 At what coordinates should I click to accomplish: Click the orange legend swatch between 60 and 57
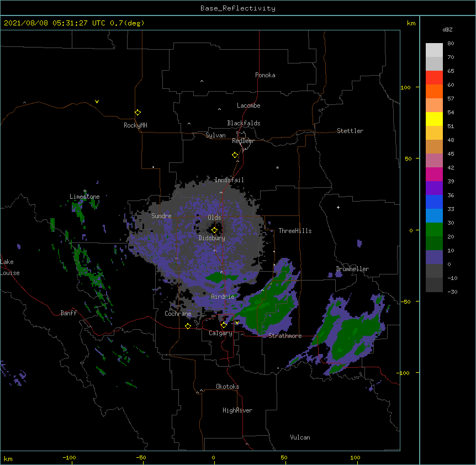434,91
